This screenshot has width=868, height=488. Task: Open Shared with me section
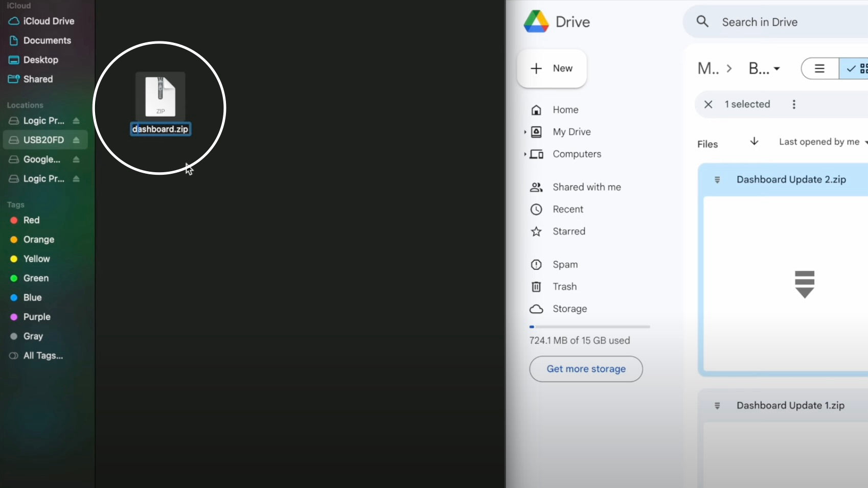point(586,187)
